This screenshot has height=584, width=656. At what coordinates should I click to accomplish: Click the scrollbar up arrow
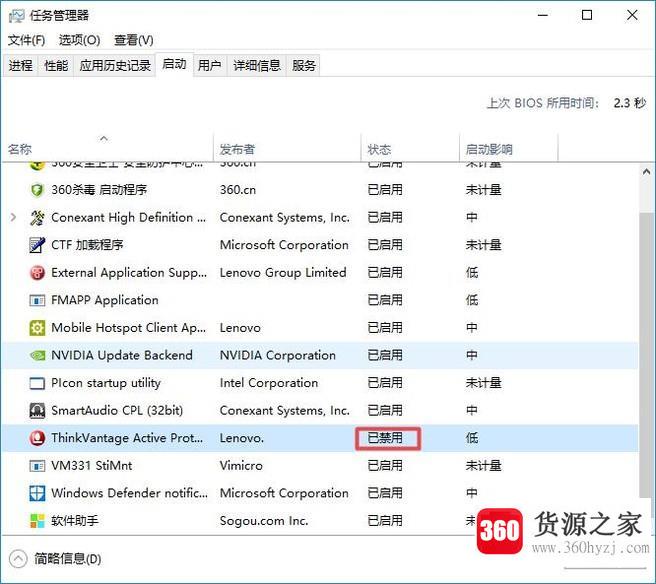[646, 172]
